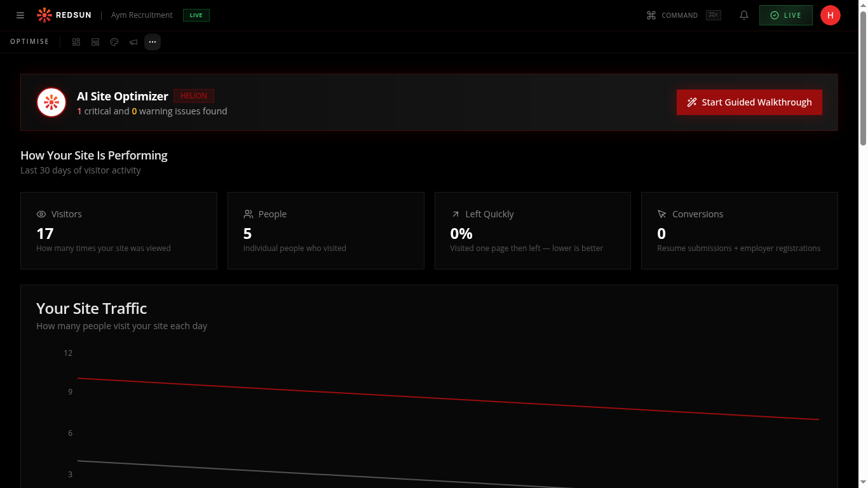Viewport: 868px width, 488px height.
Task: Open the more options ellipsis tool
Action: pyautogui.click(x=152, y=41)
